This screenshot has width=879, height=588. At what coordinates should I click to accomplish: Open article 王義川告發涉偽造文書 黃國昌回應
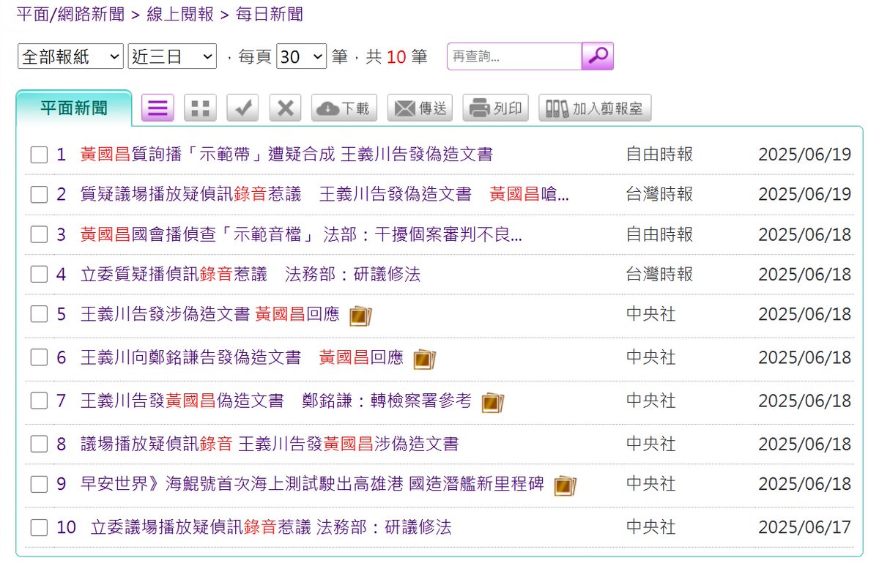tap(210, 315)
